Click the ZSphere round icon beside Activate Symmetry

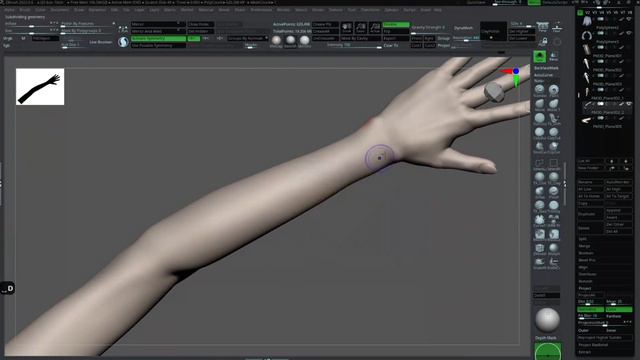(x=123, y=42)
